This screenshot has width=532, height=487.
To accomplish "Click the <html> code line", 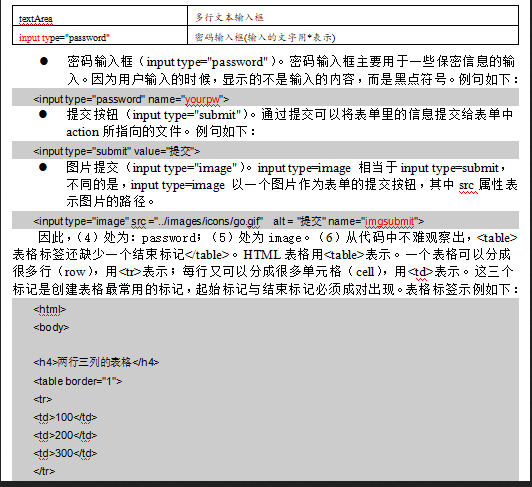I will pos(50,309).
